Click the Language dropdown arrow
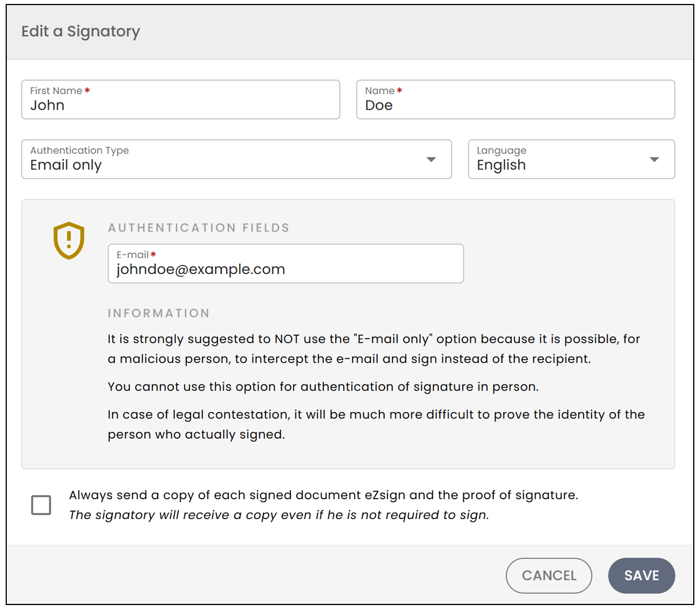Viewport: 700px width, 609px height. click(x=654, y=160)
